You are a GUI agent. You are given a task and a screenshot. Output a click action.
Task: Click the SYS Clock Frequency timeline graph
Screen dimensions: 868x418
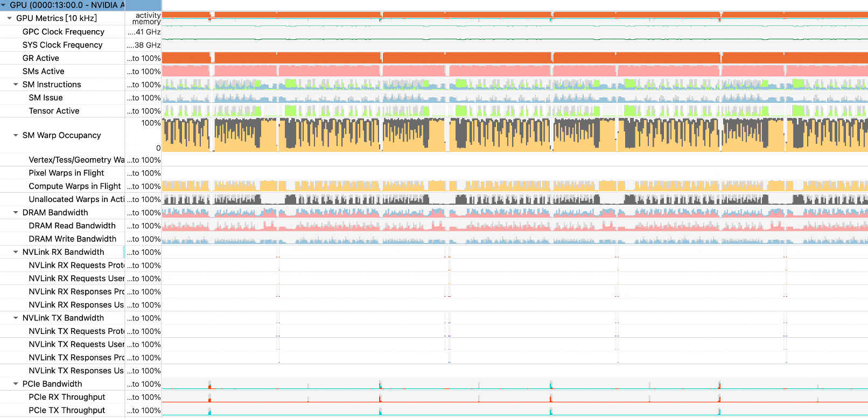tap(515, 45)
